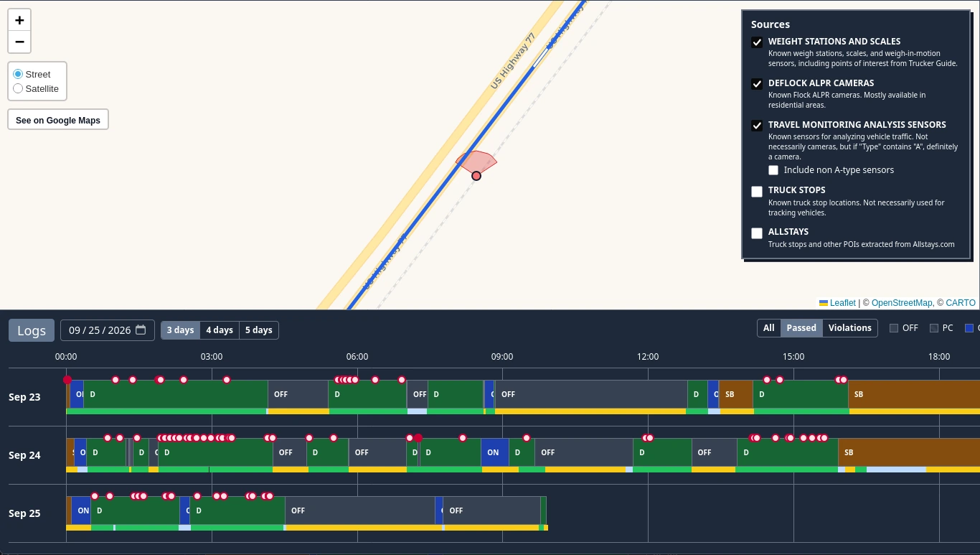Select the 3 days range
The height and width of the screenshot is (555, 980).
tap(180, 330)
